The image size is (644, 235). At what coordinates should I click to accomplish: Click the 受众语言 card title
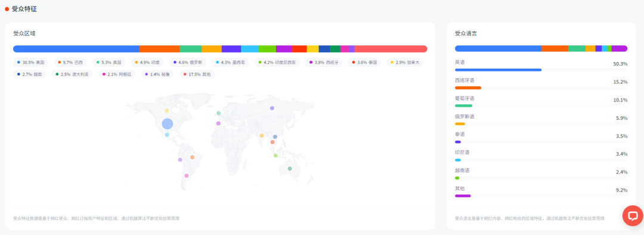tap(466, 33)
